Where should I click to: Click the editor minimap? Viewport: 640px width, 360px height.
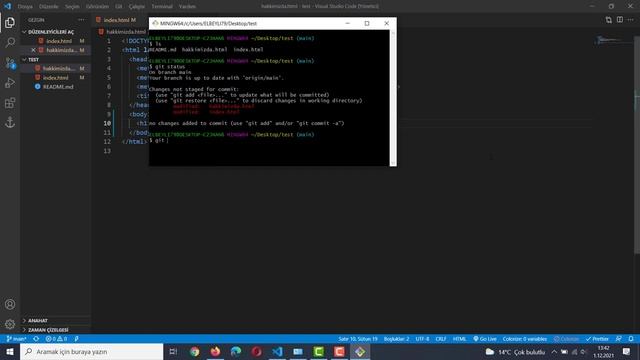[608, 40]
